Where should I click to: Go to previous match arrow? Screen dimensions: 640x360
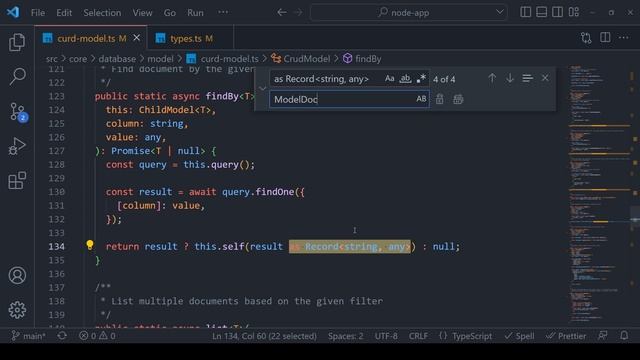click(x=492, y=78)
